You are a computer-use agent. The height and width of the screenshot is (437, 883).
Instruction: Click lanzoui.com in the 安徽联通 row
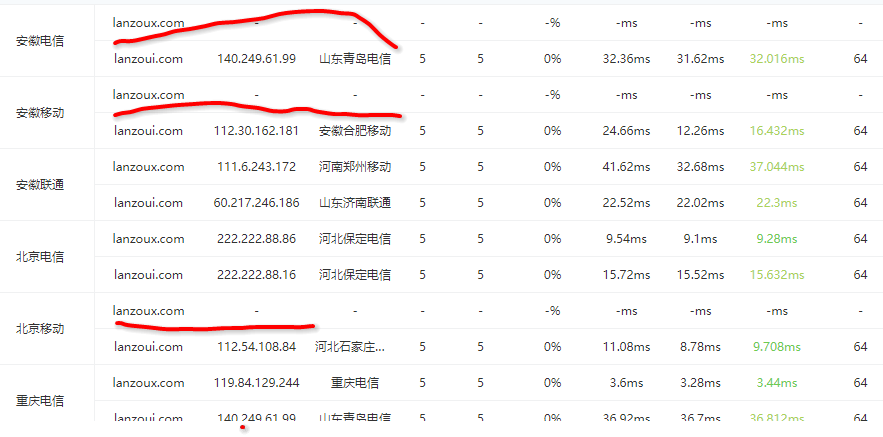click(x=149, y=203)
